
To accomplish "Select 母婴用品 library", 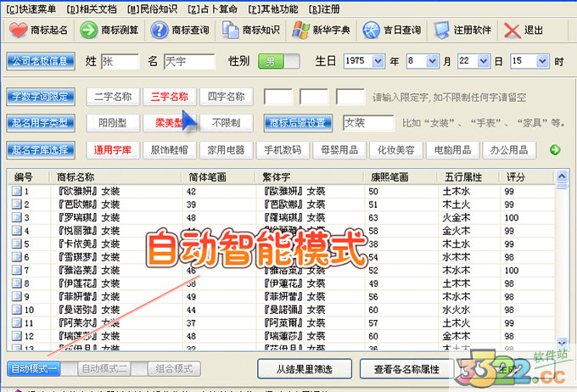I will click(x=339, y=150).
